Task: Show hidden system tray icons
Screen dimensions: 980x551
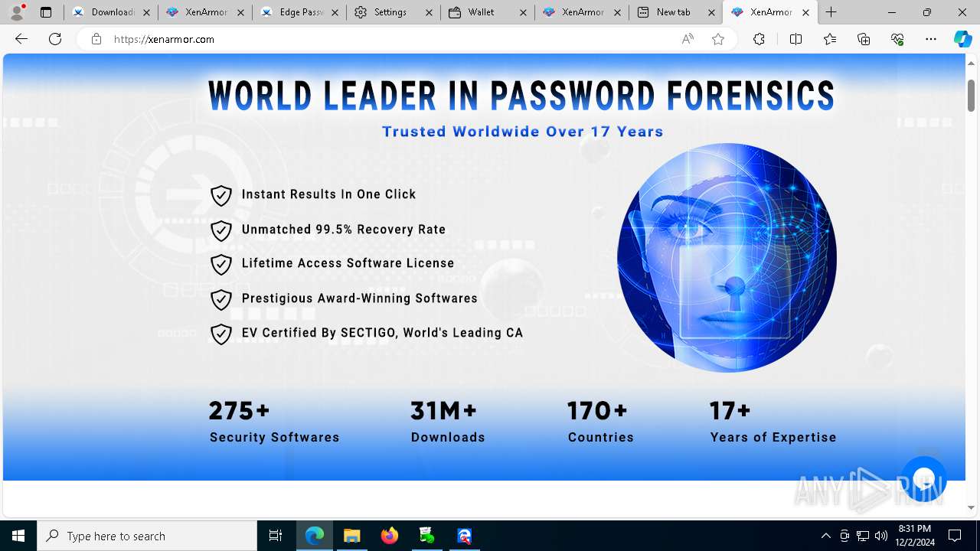Action: (x=825, y=536)
